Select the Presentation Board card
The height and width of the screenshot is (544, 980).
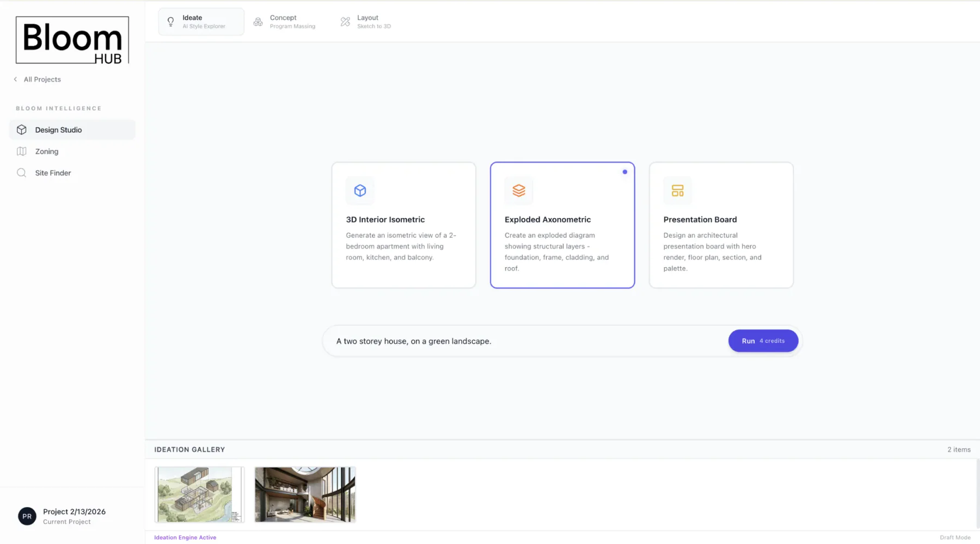coord(721,225)
